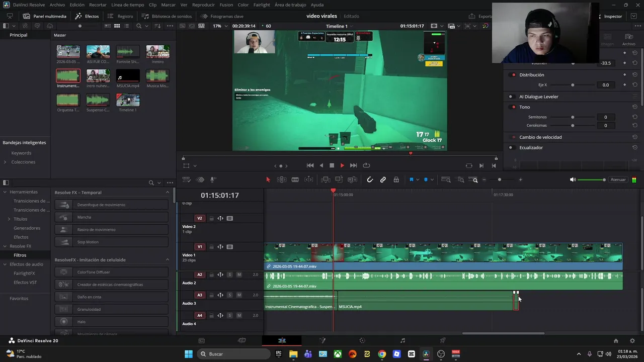The height and width of the screenshot is (362, 644).
Task: Select the Blade edit mode tool
Action: [x=295, y=179]
